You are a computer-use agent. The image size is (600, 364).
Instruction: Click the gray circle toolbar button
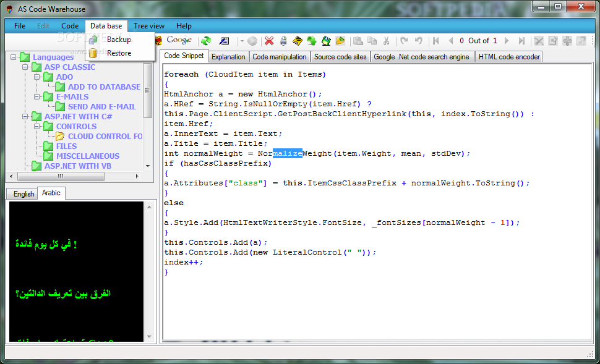tap(252, 41)
